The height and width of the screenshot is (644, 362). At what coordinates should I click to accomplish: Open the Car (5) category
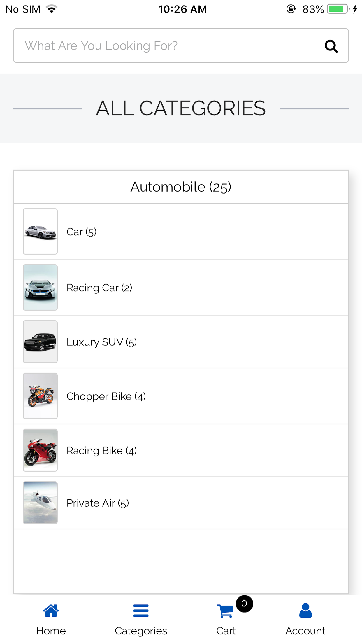point(82,232)
